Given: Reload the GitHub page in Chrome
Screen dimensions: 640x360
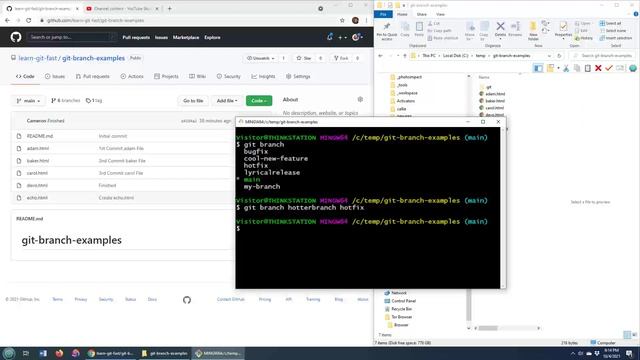Looking at the screenshot, I should [29, 20].
